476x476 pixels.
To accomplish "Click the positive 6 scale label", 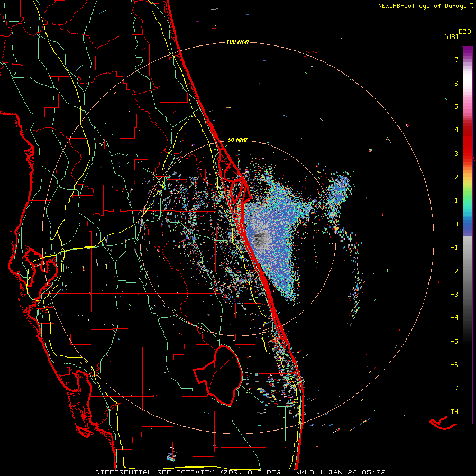I will 456,83.
